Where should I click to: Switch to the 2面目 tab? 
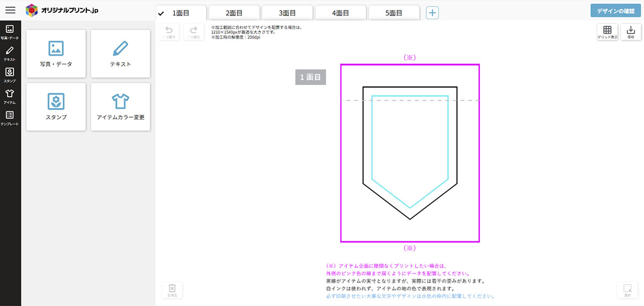pyautogui.click(x=234, y=13)
